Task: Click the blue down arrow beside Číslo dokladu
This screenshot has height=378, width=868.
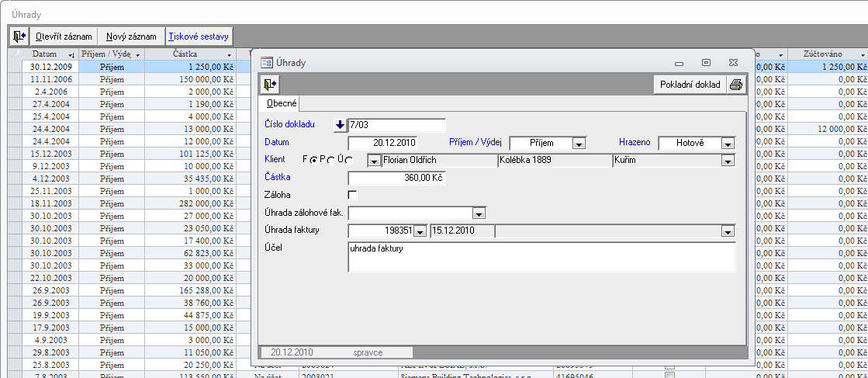Action: click(340, 125)
